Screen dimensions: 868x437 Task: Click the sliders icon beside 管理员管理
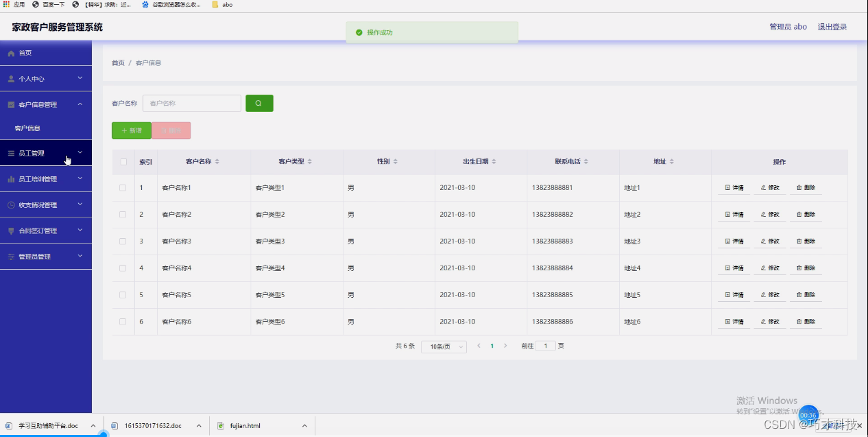pos(11,257)
